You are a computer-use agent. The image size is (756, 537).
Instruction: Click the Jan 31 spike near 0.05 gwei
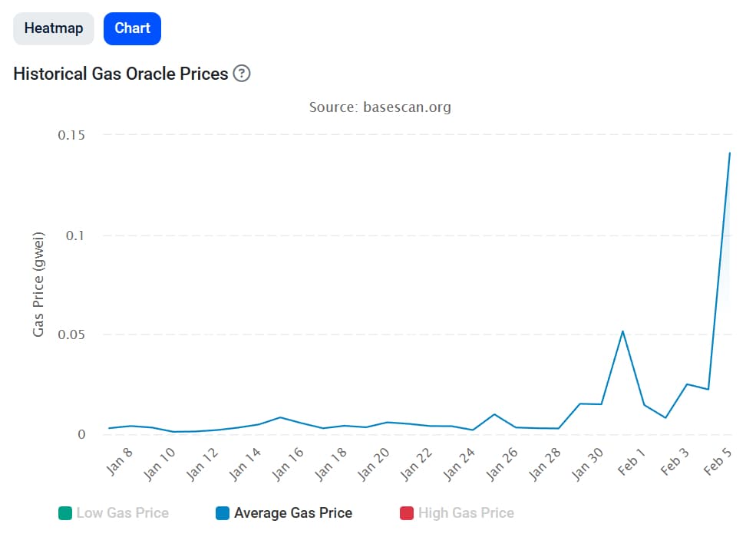coord(622,331)
